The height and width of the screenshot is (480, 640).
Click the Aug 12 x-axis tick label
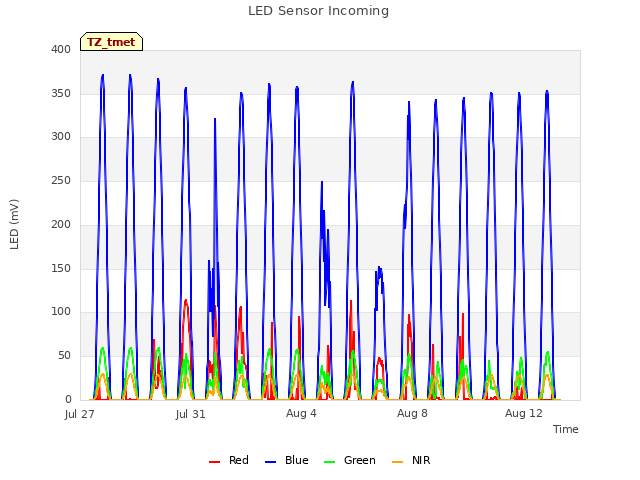tap(524, 413)
